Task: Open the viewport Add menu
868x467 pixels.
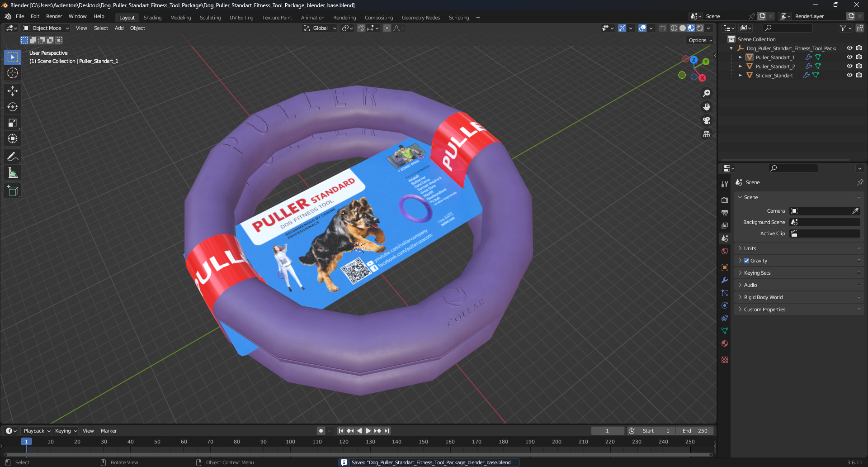Action: pos(119,28)
